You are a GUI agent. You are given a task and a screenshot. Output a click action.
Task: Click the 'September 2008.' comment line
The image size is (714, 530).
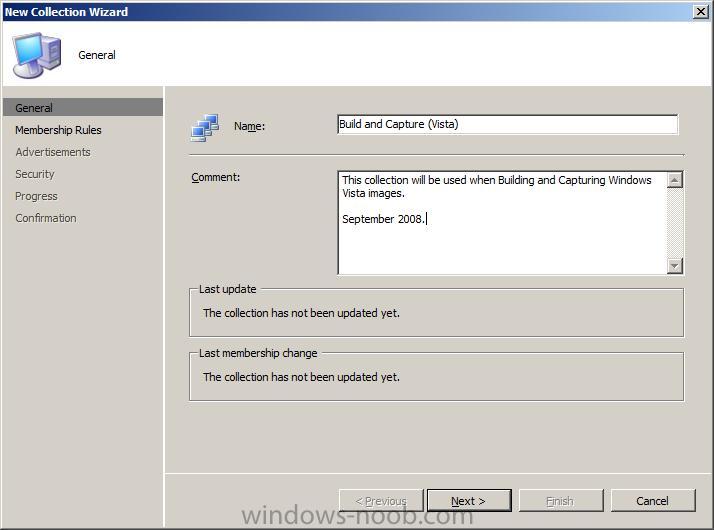[383, 219]
